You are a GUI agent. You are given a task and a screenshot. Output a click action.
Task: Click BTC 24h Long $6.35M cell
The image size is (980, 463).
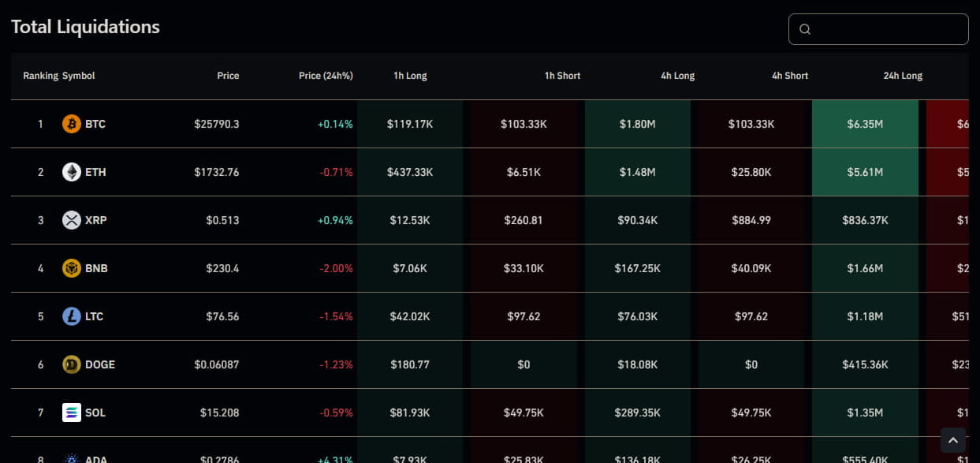865,124
